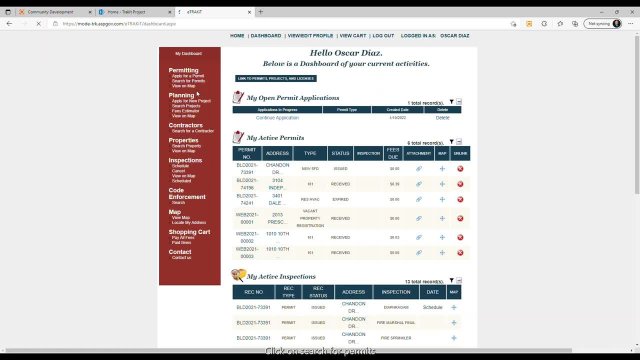Open attachments paperclip for permit WEB2021-00002

[419, 237]
